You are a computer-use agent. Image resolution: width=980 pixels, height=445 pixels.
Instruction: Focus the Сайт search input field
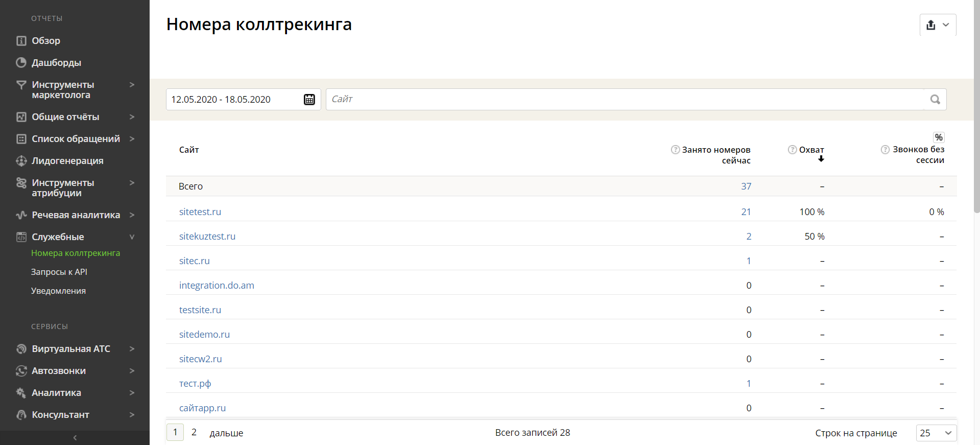coord(626,100)
